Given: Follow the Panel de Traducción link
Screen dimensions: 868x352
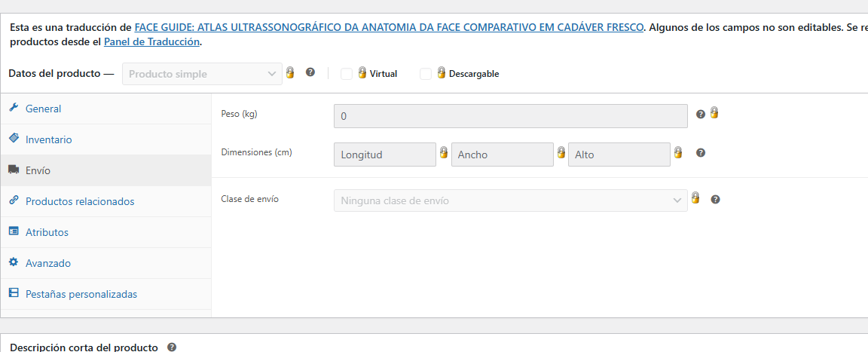Looking at the screenshot, I should [x=151, y=41].
